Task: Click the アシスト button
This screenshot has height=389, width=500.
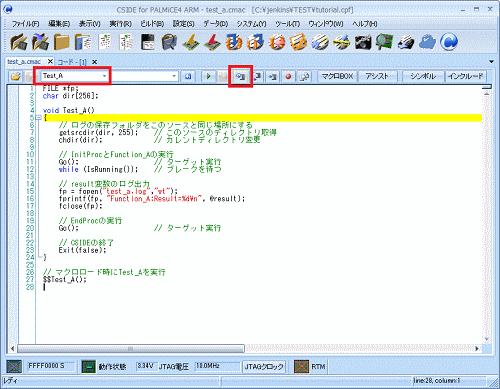Action: tap(377, 76)
